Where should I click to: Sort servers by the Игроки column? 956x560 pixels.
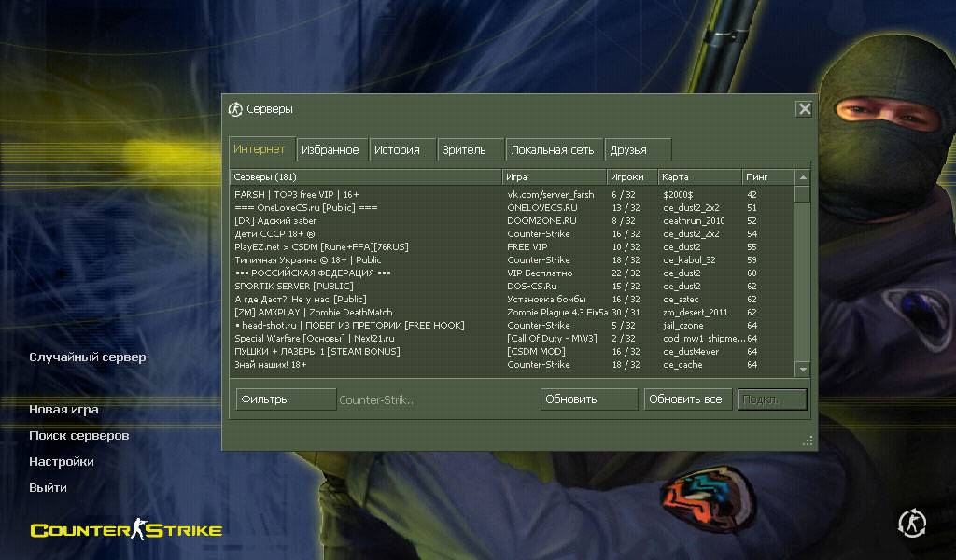(632, 177)
